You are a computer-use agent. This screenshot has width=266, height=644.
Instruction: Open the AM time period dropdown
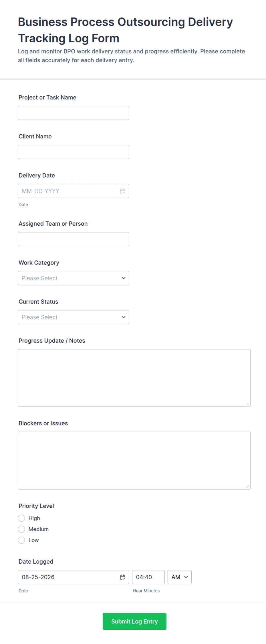pyautogui.click(x=180, y=577)
